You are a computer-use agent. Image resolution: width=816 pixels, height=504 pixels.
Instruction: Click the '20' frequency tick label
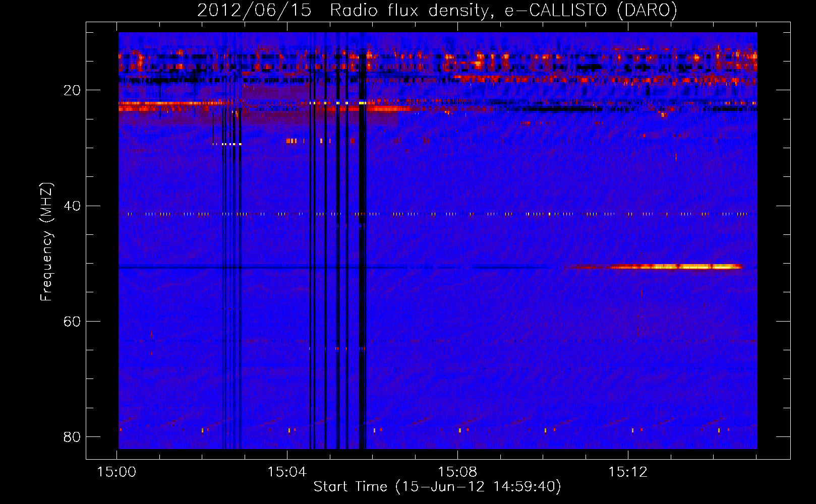pos(72,90)
